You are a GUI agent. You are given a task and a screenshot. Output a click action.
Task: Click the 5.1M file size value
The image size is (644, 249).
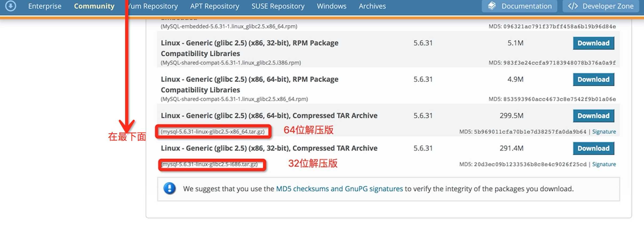pyautogui.click(x=515, y=43)
